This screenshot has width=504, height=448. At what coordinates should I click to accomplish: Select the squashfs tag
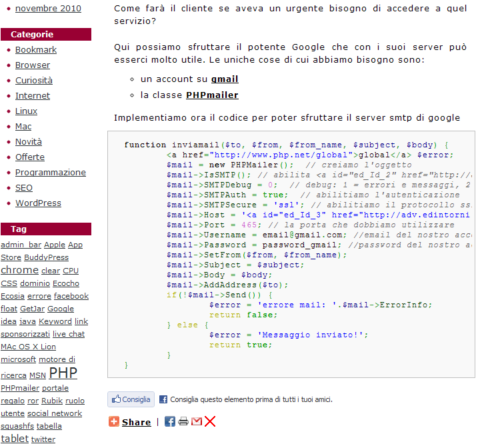pyautogui.click(x=17, y=426)
